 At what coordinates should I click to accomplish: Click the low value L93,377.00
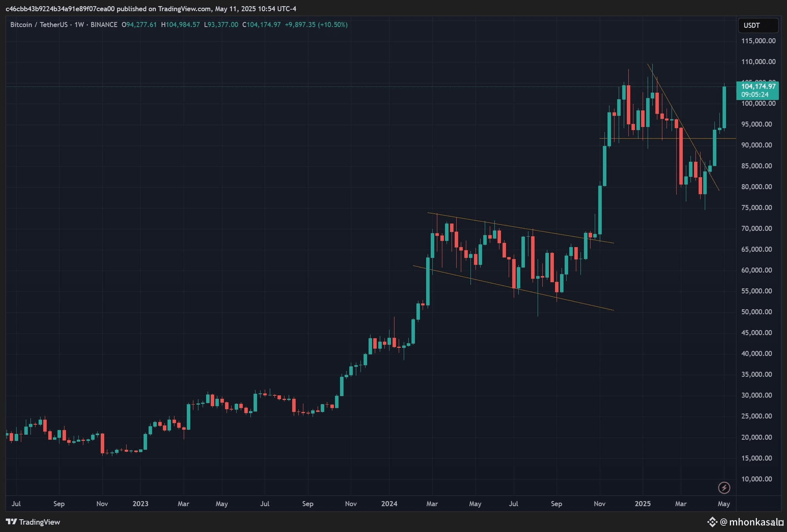click(x=221, y=25)
